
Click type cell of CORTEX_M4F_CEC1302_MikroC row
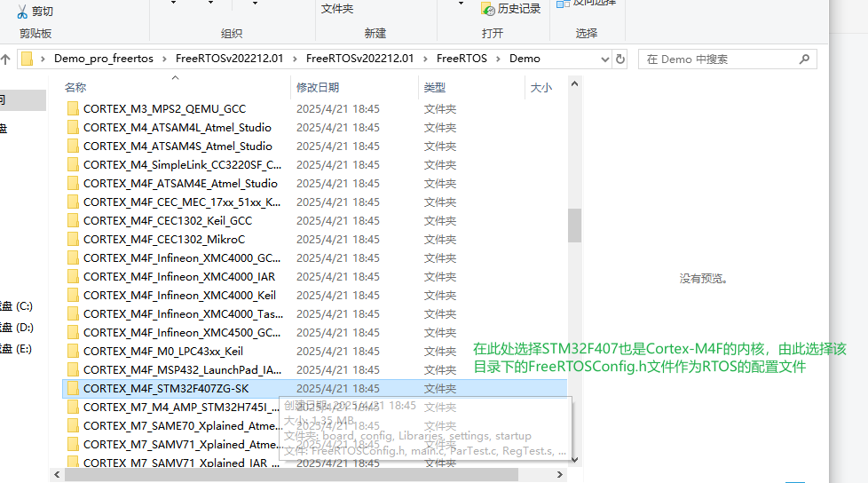click(x=440, y=240)
